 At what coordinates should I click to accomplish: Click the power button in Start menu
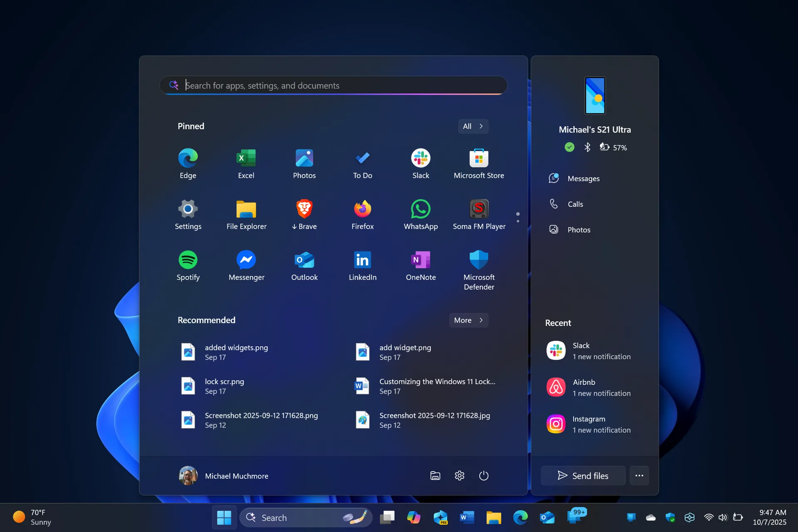(x=484, y=475)
